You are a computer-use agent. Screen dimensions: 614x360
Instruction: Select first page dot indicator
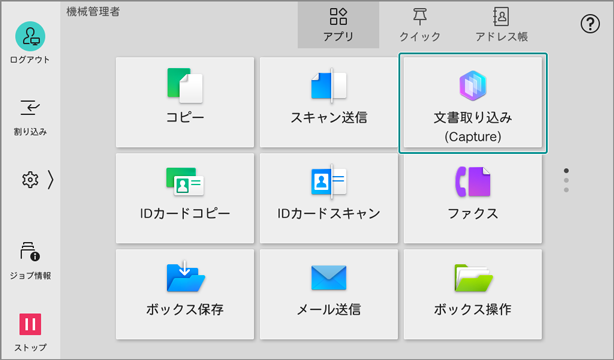(x=566, y=171)
